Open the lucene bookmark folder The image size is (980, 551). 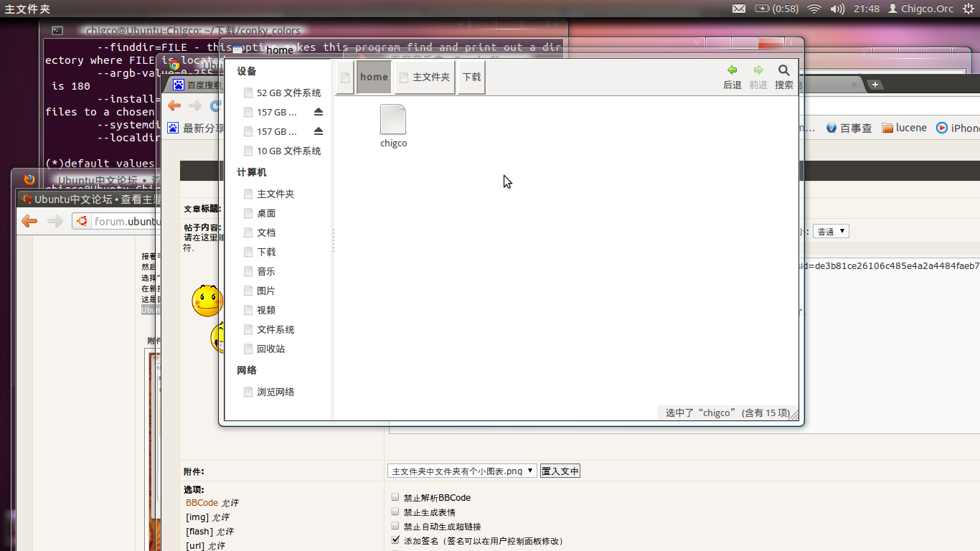click(x=904, y=128)
